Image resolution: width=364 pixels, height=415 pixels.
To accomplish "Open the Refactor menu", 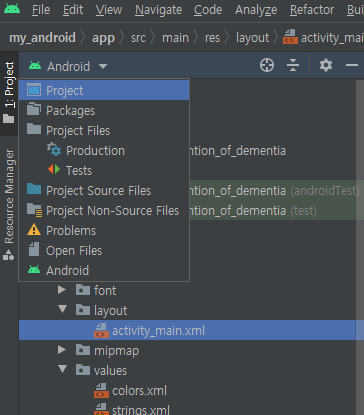I will click(312, 10).
